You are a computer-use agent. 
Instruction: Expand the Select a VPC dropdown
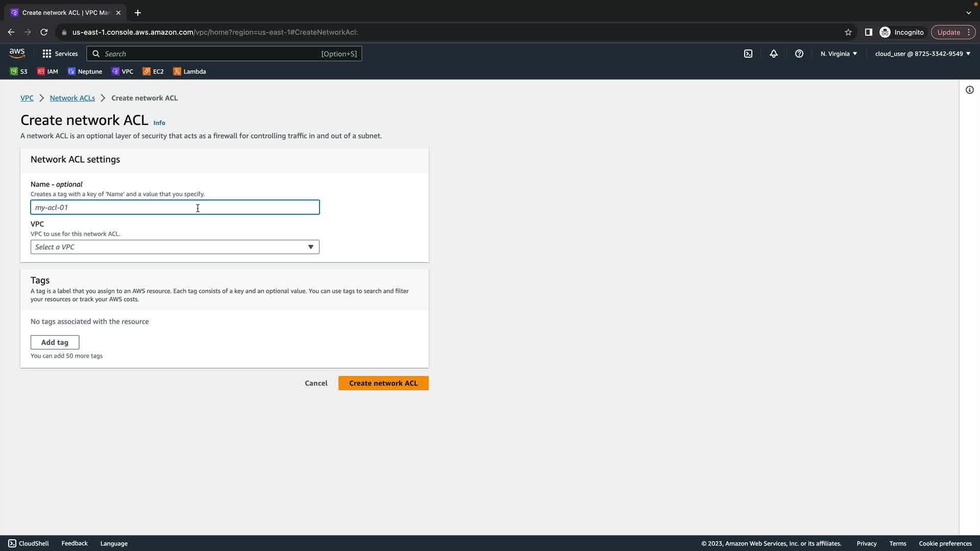pyautogui.click(x=175, y=247)
